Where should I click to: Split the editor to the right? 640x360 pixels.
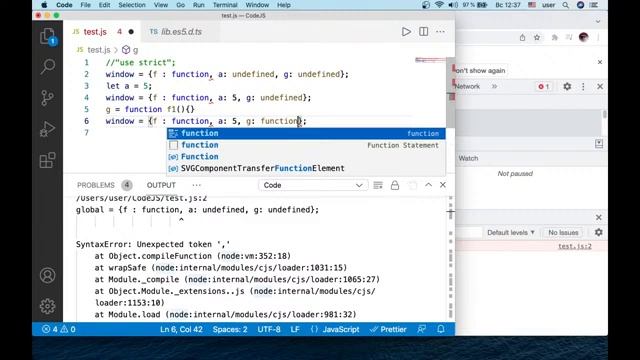click(x=423, y=32)
